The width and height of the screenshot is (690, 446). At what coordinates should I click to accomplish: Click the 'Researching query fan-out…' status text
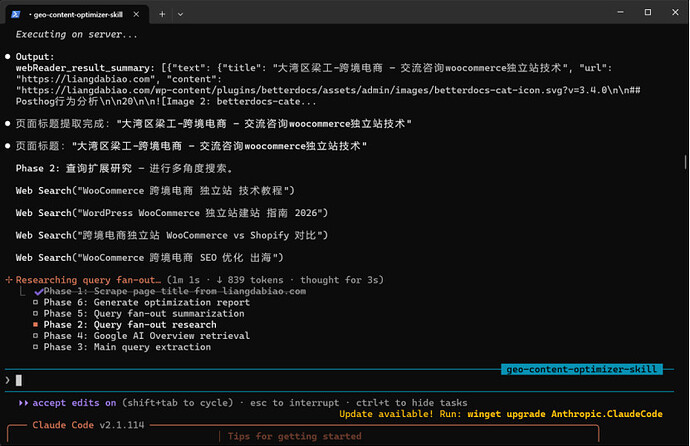tap(88, 280)
